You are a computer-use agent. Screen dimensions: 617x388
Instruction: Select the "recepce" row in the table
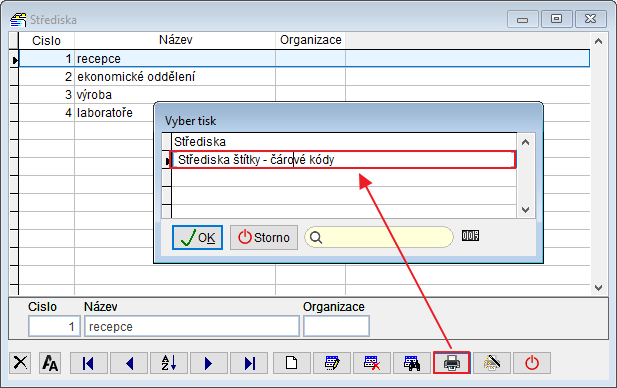pos(304,59)
